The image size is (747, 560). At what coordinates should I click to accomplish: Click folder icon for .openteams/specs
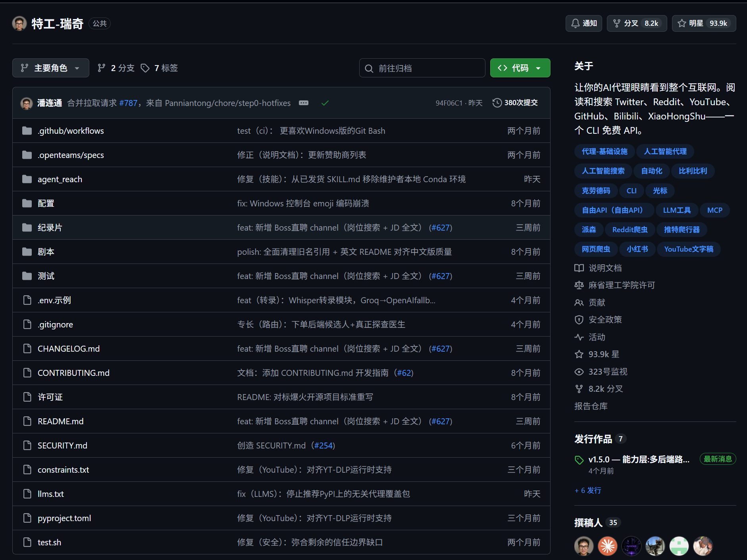(27, 155)
